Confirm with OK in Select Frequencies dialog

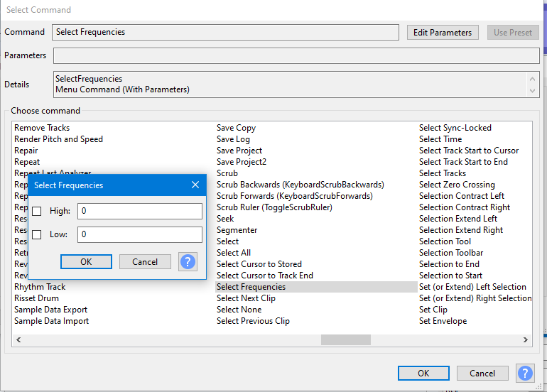(86, 262)
